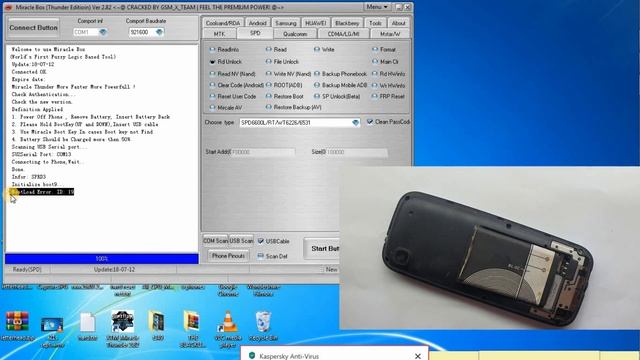
Task: Close the Kaspersky Anti-Virus notification
Action: (418, 356)
